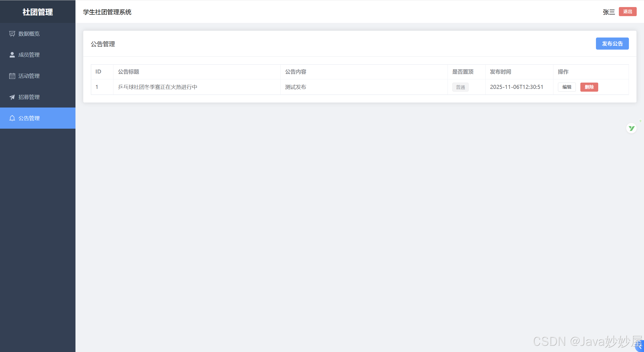Image resolution: width=644 pixels, height=352 pixels.
Task: Click the timestamp 2025-11-06T12:30:51
Action: coord(517,87)
